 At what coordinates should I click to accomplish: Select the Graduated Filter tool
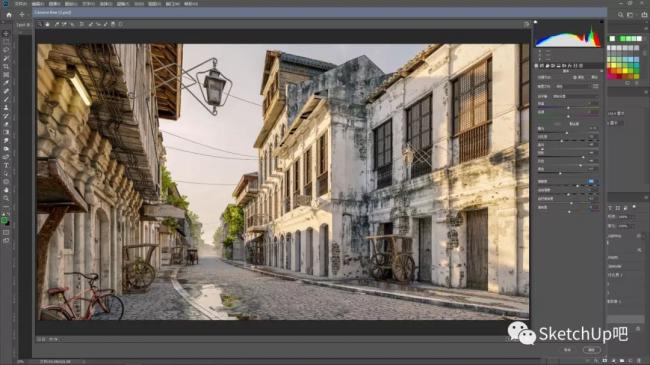pyautogui.click(x=113, y=24)
